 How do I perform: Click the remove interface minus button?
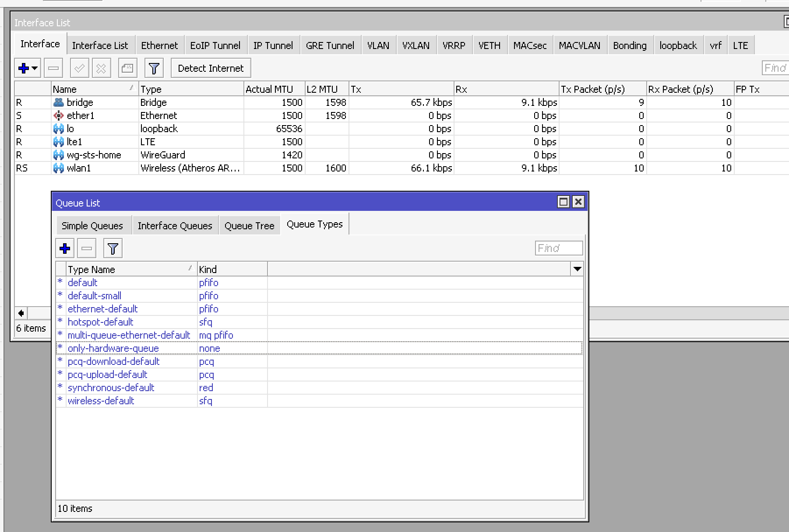[x=53, y=68]
